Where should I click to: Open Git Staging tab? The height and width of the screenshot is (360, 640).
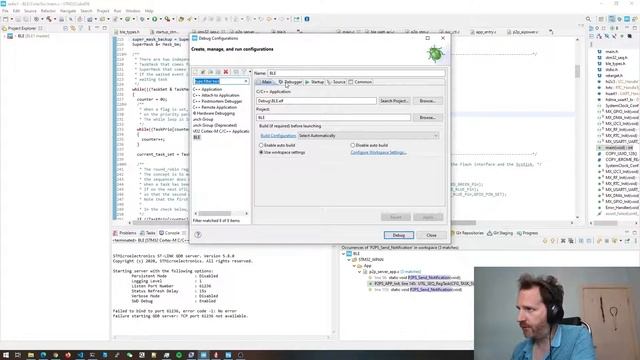click(500, 233)
